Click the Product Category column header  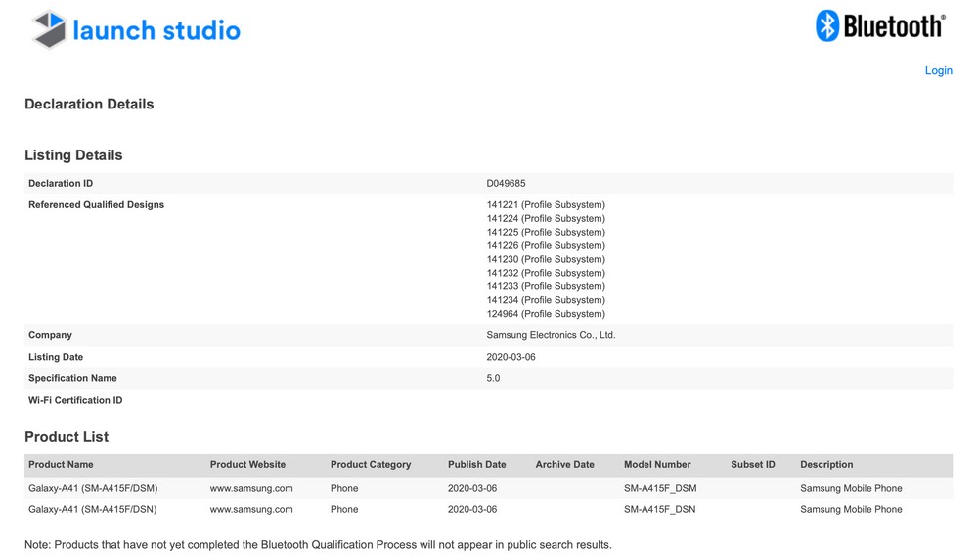pyautogui.click(x=371, y=465)
